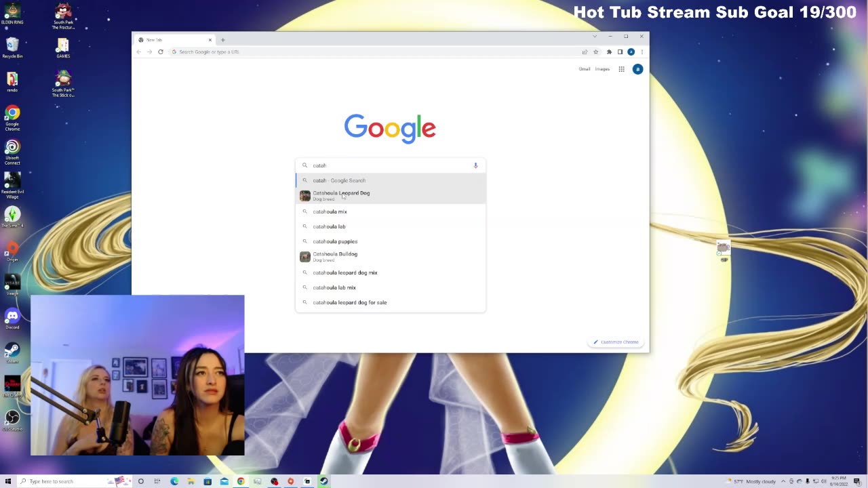This screenshot has height=488, width=868.
Task: Select South Park The Fractured desktop shortcut
Action: [x=63, y=16]
